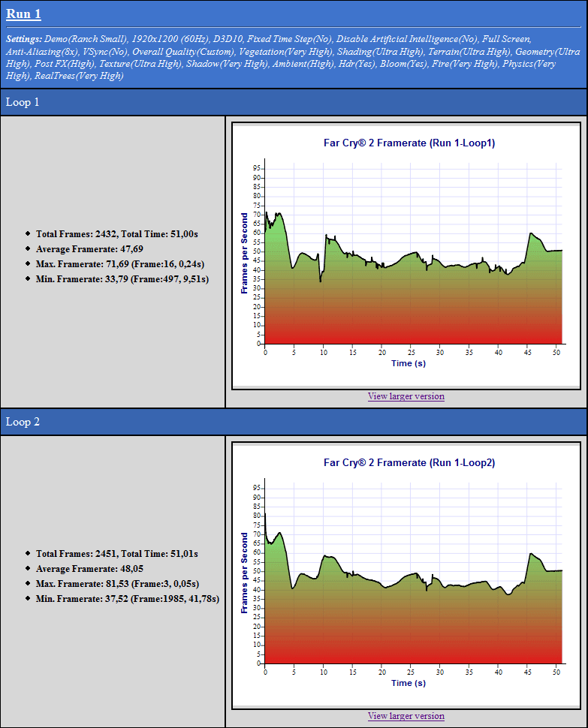Select the Loop 2 section header

click(x=294, y=422)
